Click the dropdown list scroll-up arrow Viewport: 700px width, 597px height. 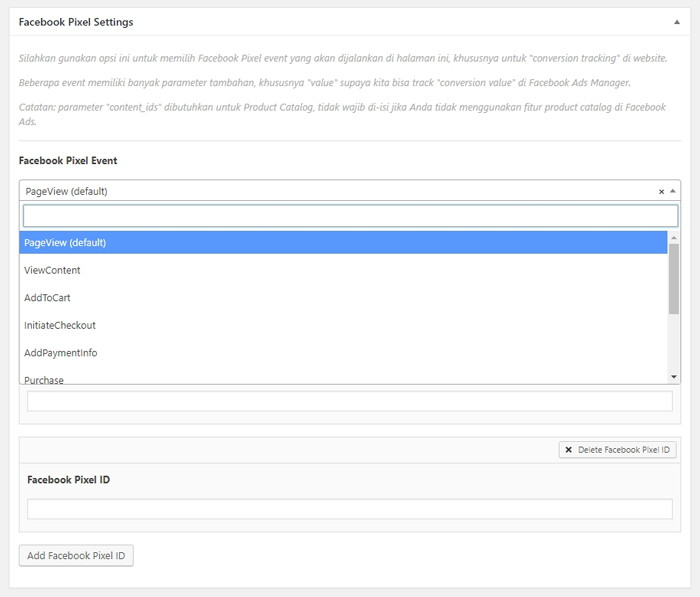674,238
